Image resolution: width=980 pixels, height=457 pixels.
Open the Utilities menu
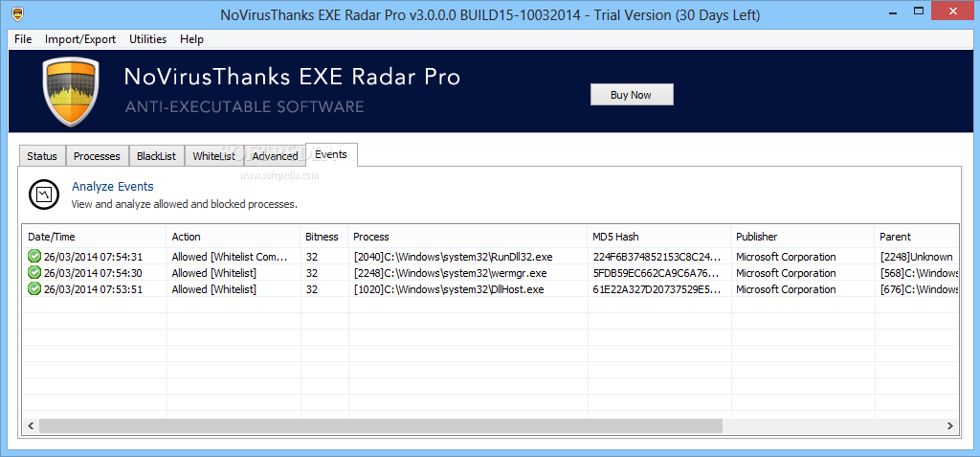coord(148,39)
